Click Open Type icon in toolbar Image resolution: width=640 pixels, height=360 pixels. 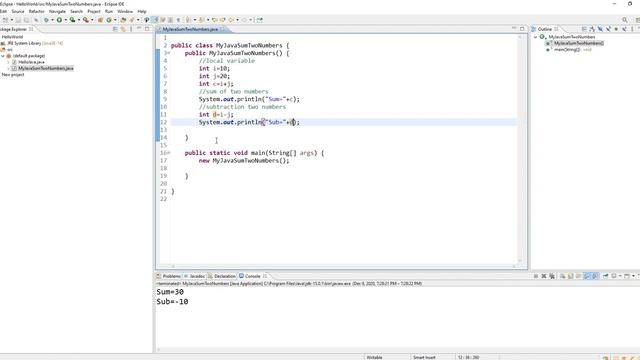[x=123, y=20]
